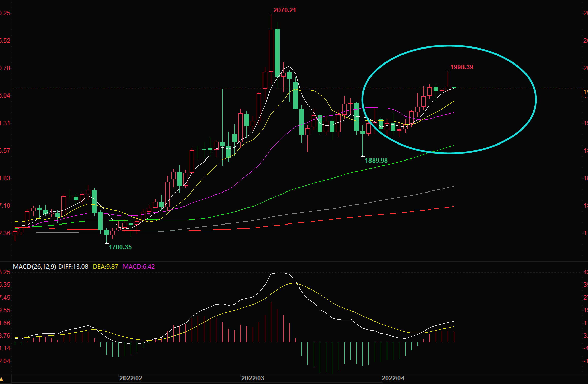Jump to the 2022/04 date marker
The image size is (588, 384).
(393, 378)
